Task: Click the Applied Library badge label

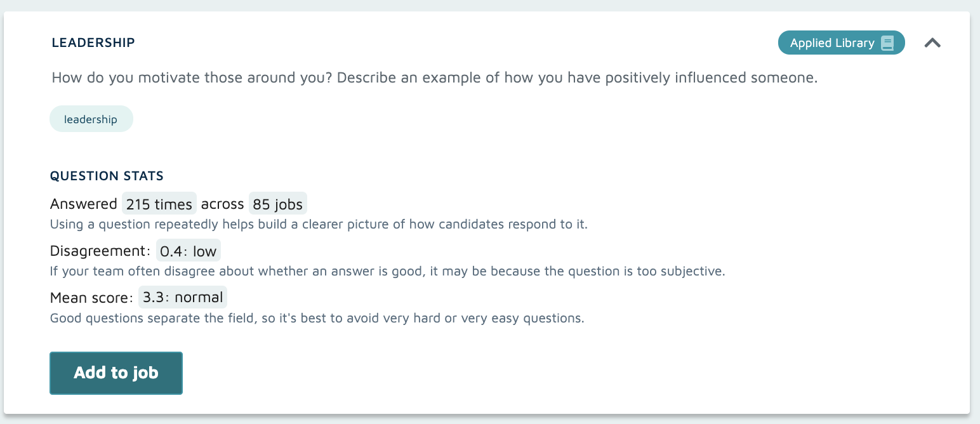Action: [831, 43]
